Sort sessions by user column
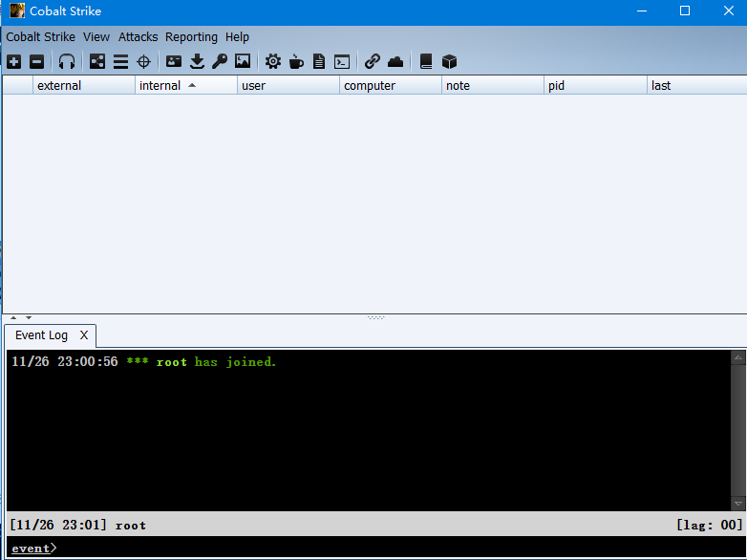 click(288, 85)
